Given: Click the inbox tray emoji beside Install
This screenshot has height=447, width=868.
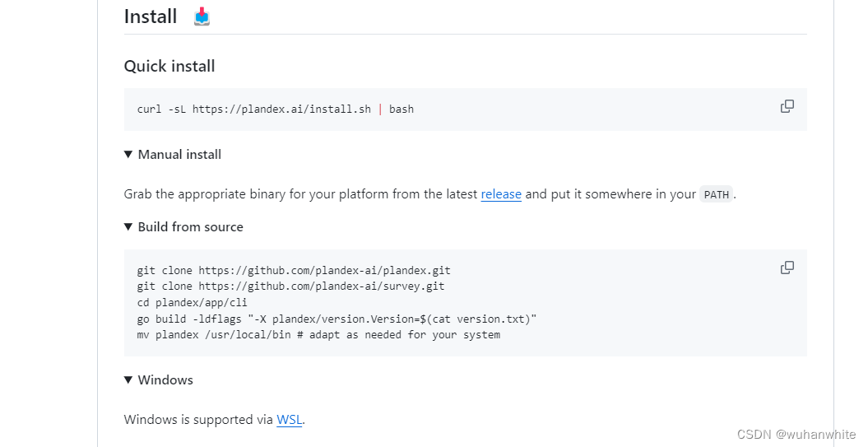Looking at the screenshot, I should pyautogui.click(x=202, y=16).
